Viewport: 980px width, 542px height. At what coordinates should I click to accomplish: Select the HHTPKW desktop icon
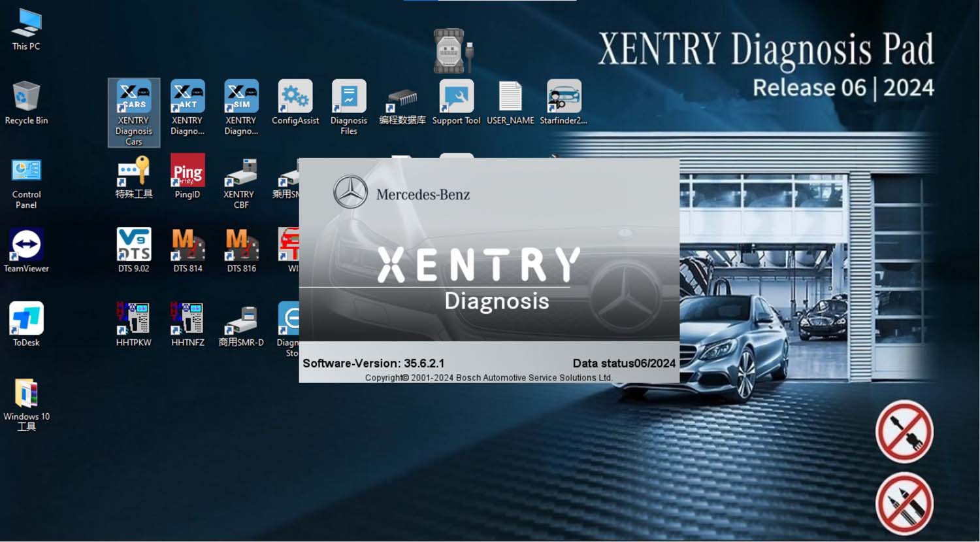pyautogui.click(x=134, y=319)
